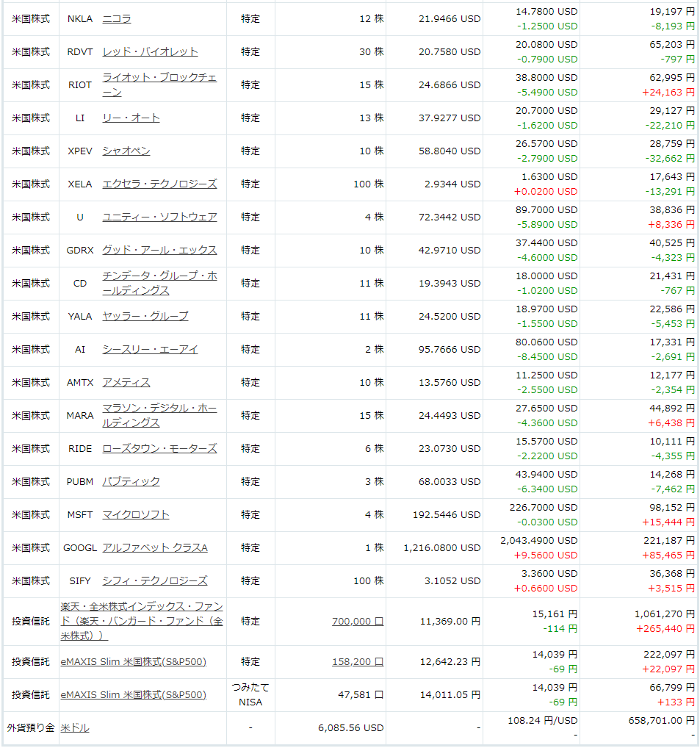This screenshot has height=748, width=700.
Task: Click the 158,200 口 holdings link
Action: point(358,661)
